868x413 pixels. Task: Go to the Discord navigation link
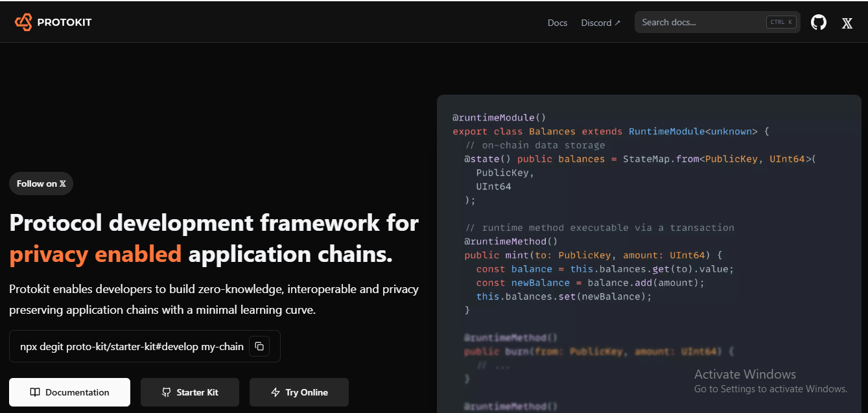coord(596,23)
